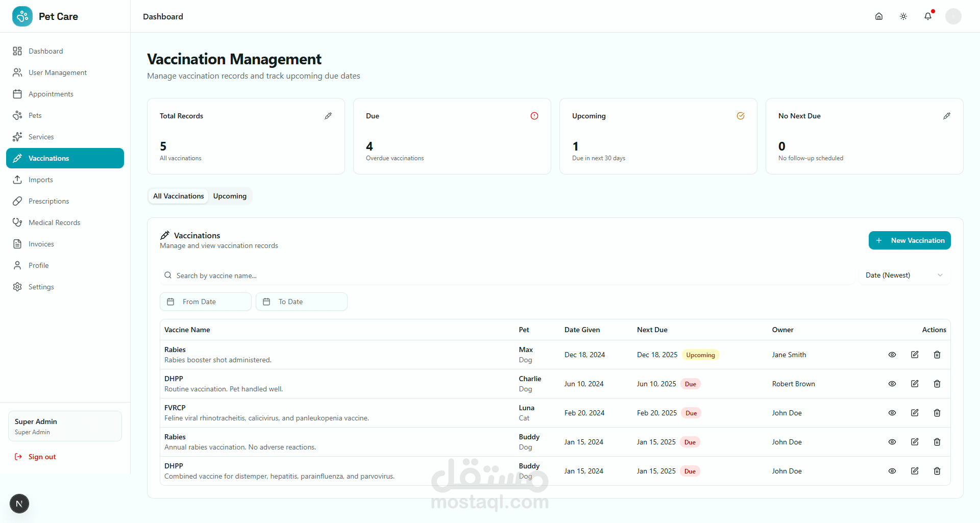
Task: View the Max Rabies vaccination record
Action: click(x=892, y=355)
